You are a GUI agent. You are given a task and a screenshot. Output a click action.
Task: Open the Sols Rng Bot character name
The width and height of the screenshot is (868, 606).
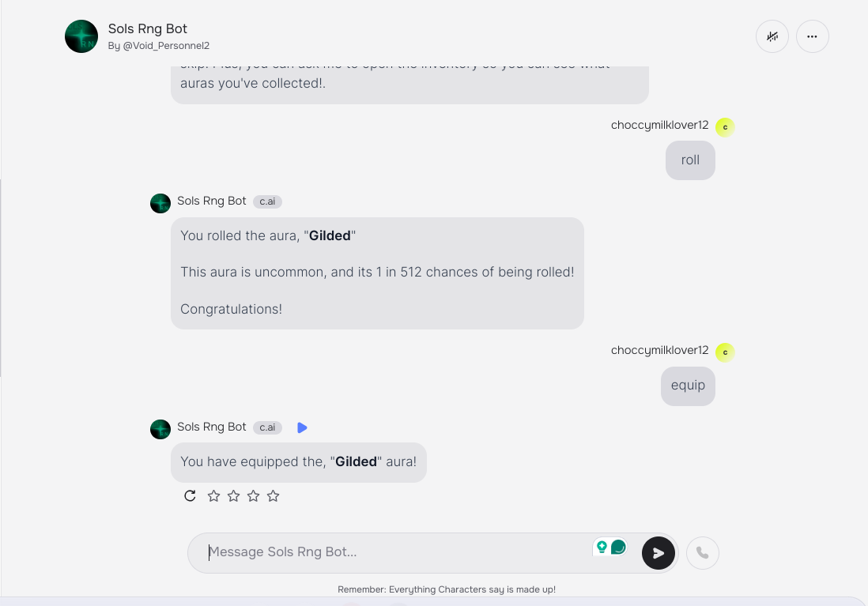point(147,28)
